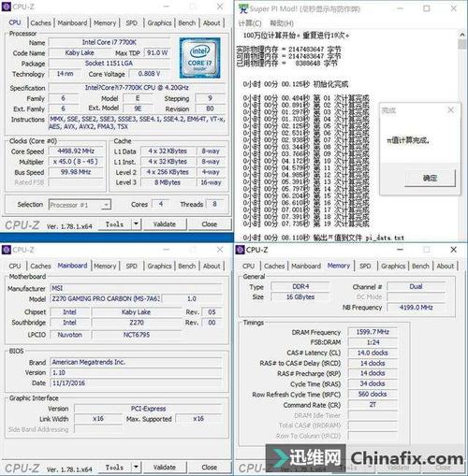Viewport: 468px width, 476px height.
Task: Click the memory Size 16 GBytes value
Action: (300, 297)
